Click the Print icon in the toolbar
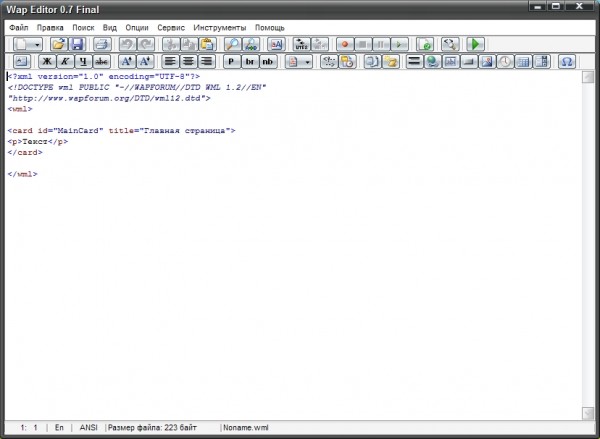 point(102,45)
